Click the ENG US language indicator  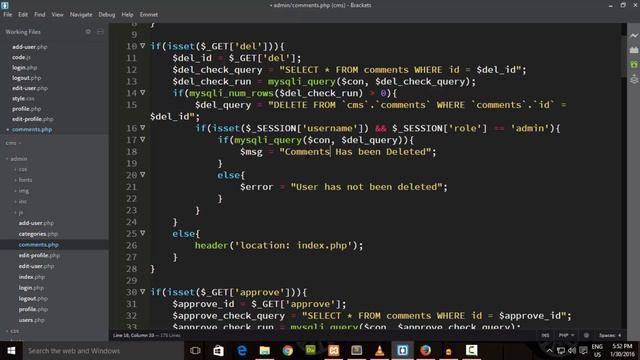597,351
